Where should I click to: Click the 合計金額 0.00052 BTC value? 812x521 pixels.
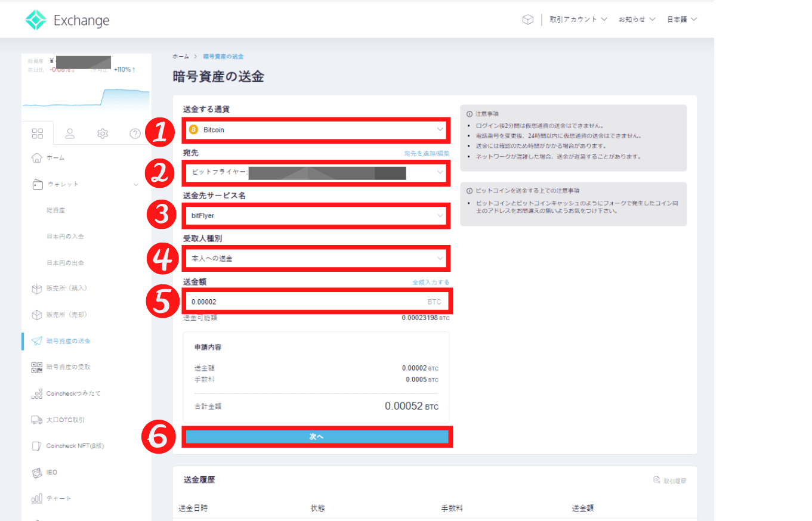point(412,407)
